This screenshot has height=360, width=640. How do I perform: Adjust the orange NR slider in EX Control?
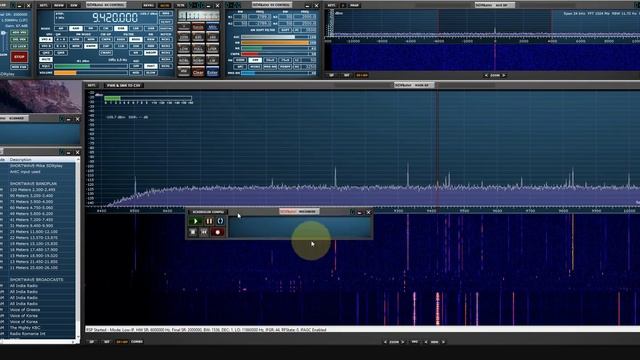point(275,42)
